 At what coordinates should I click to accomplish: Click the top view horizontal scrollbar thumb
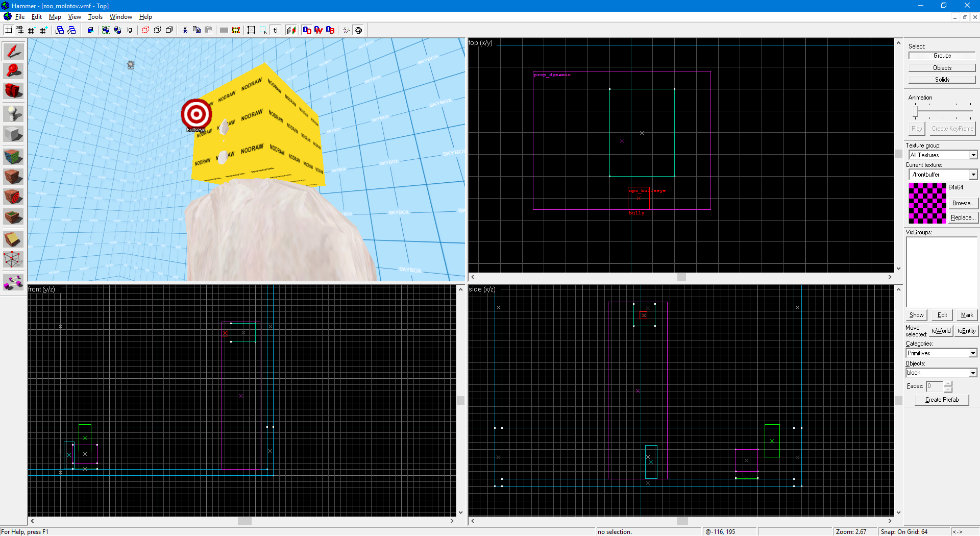tap(681, 277)
